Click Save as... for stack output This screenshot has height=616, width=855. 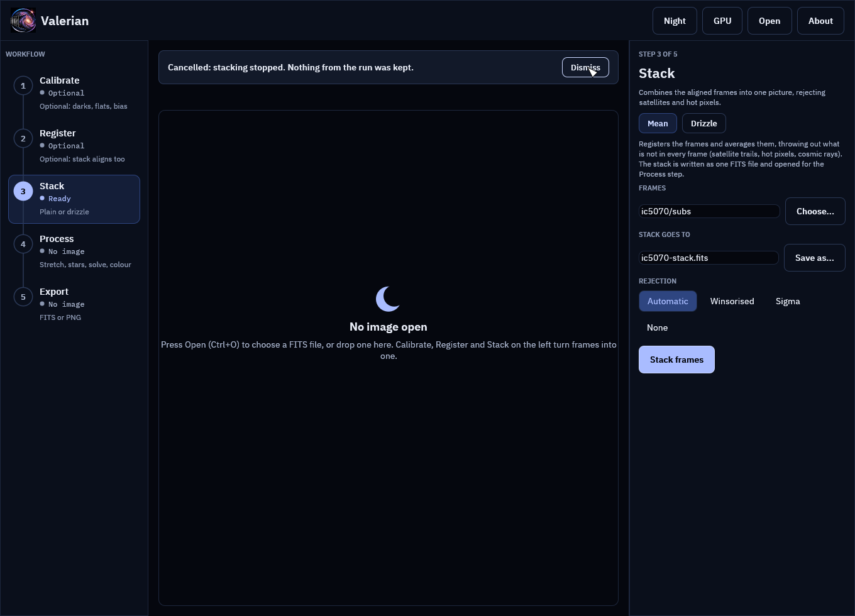[x=815, y=258]
